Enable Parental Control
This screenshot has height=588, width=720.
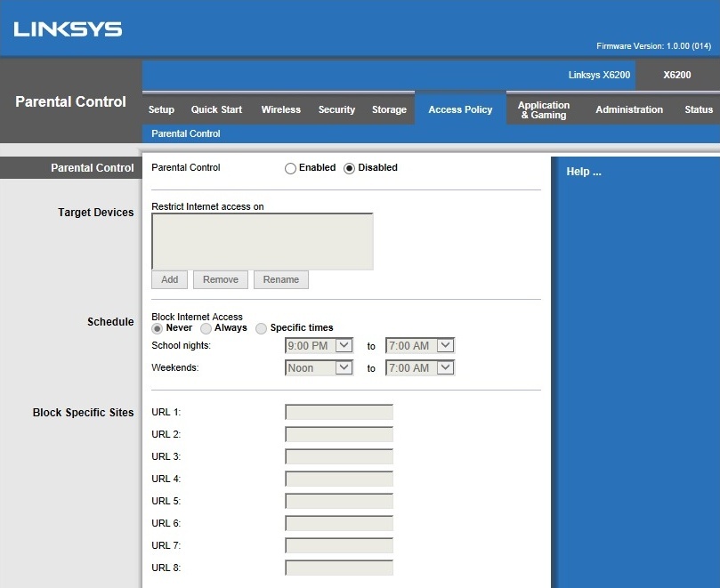(x=289, y=167)
